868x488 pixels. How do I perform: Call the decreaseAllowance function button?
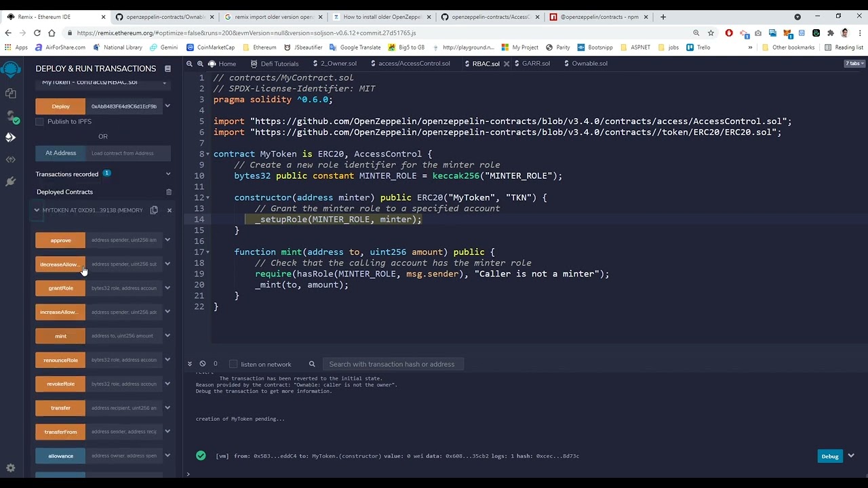pyautogui.click(x=60, y=264)
